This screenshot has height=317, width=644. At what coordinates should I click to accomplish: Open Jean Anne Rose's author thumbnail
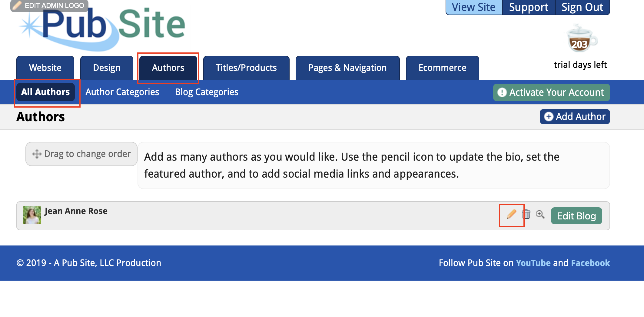point(32,215)
